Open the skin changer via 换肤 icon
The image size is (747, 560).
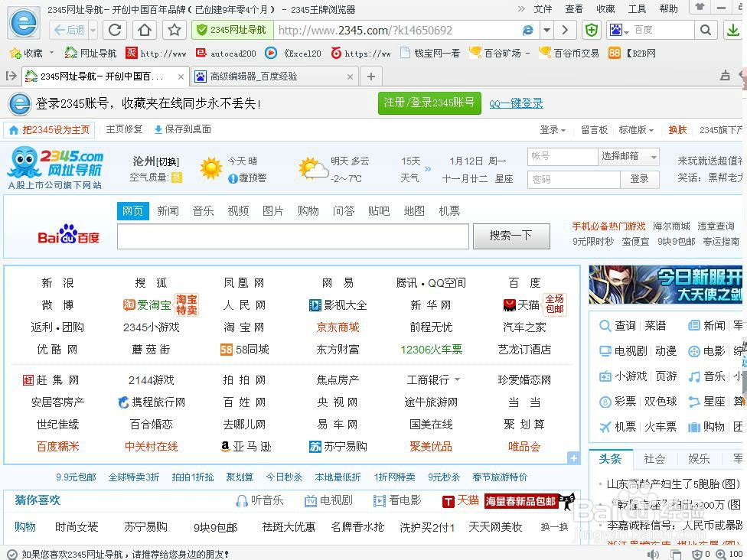click(x=677, y=129)
